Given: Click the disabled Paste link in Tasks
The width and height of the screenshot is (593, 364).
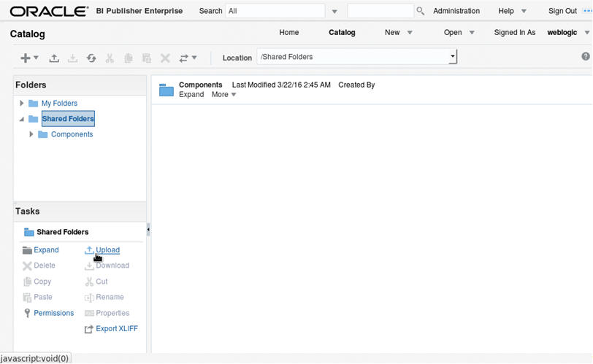Looking at the screenshot, I should click(x=43, y=297).
